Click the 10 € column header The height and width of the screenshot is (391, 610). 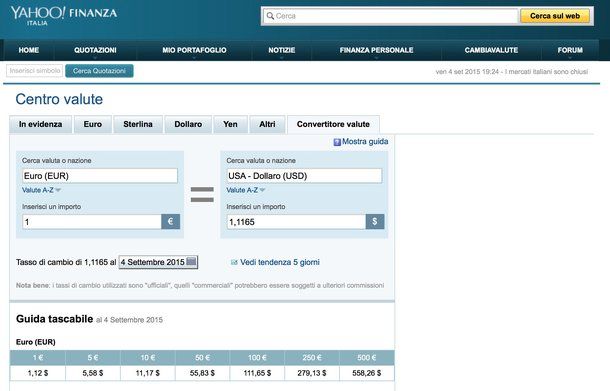pos(148,358)
